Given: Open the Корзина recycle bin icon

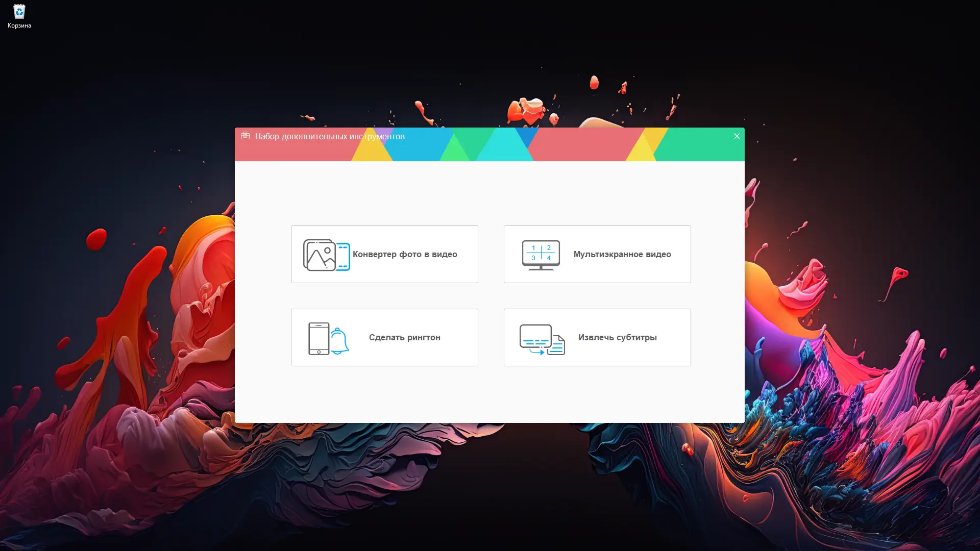Looking at the screenshot, I should pyautogui.click(x=19, y=12).
